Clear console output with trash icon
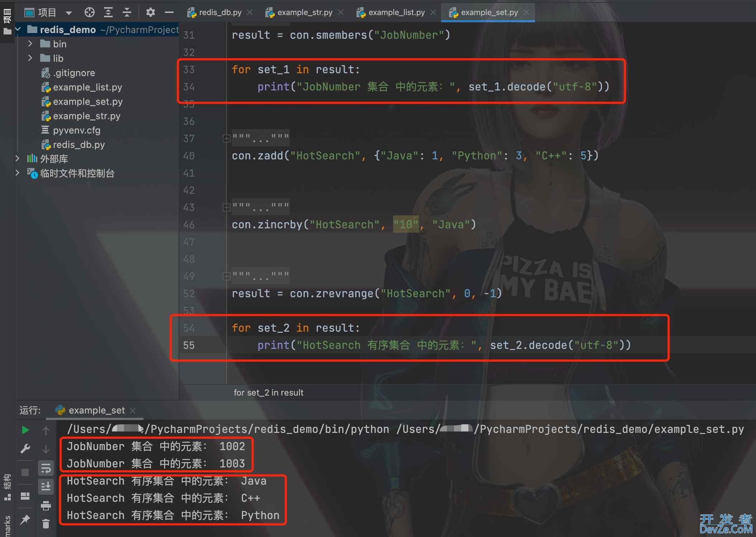This screenshot has width=756, height=537. [46, 524]
